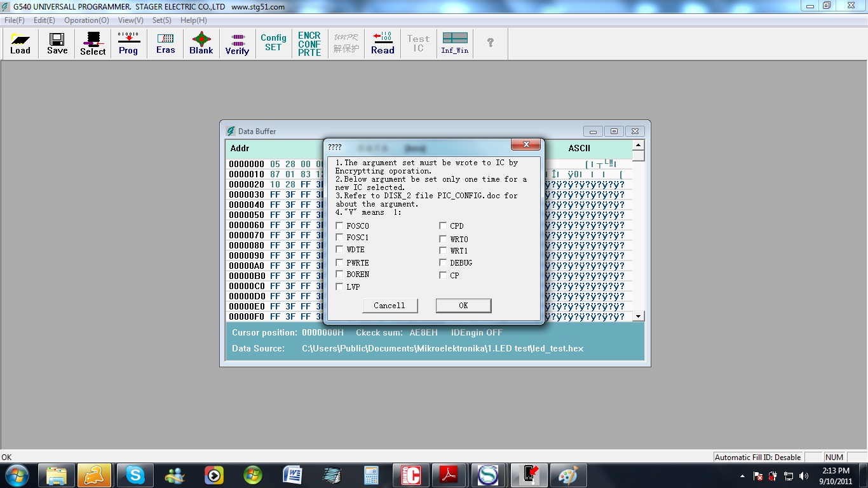Click the Eras erase toolbar icon
This screenshot has height=488, width=868.
(x=165, y=43)
